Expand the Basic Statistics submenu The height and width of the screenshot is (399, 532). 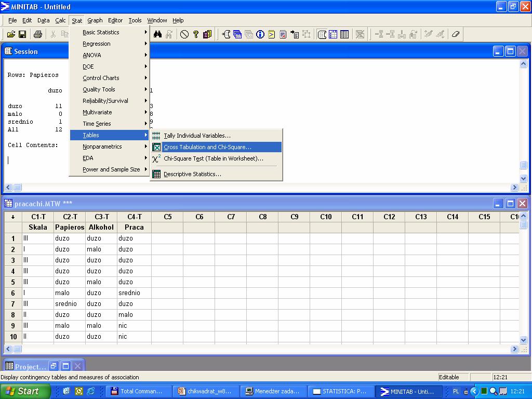[x=109, y=32]
